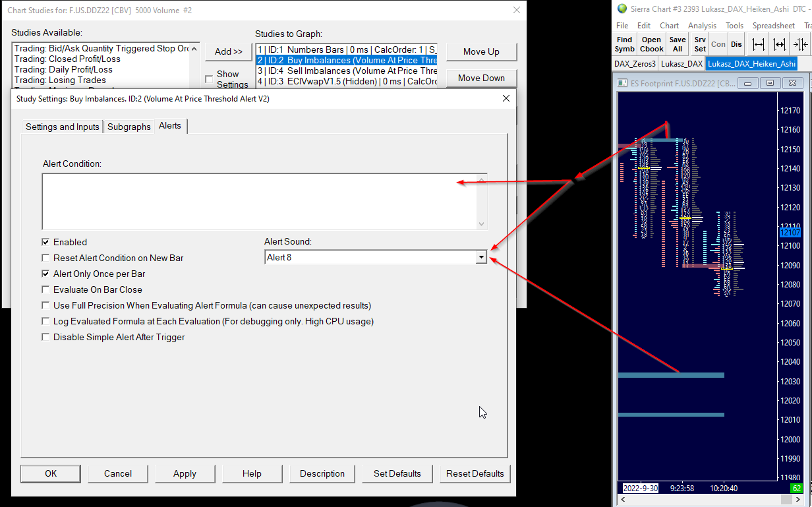Select the Alerts tab
This screenshot has height=507, width=812.
point(170,125)
